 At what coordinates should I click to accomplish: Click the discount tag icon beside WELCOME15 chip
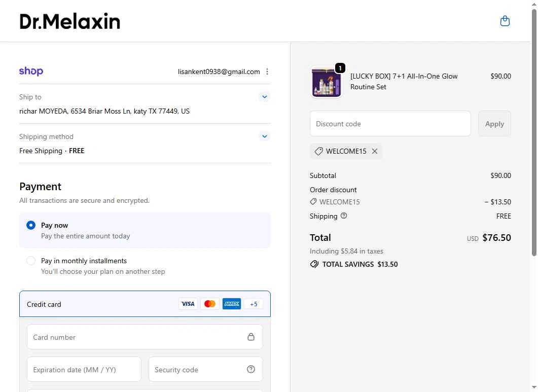coord(318,151)
